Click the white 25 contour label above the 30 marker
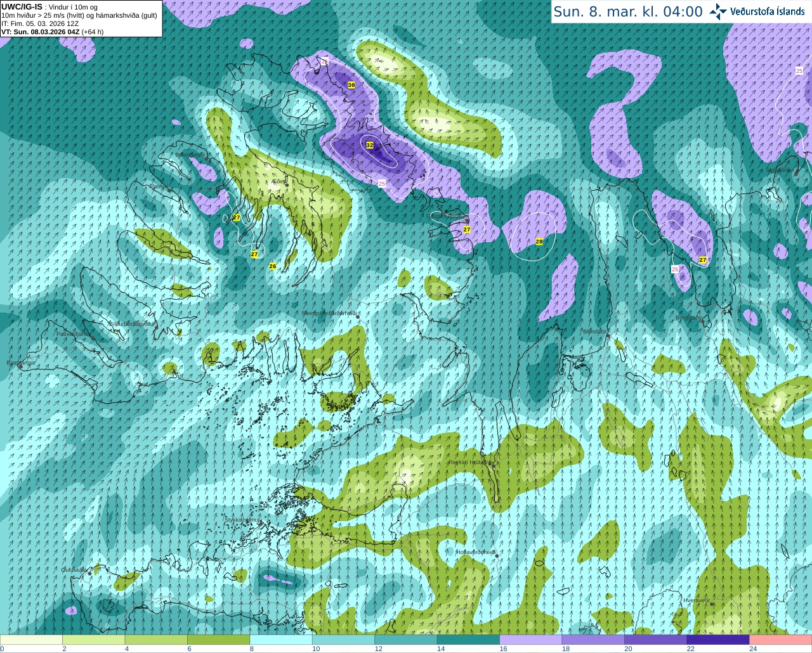Image resolution: width=812 pixels, height=653 pixels. click(x=325, y=61)
